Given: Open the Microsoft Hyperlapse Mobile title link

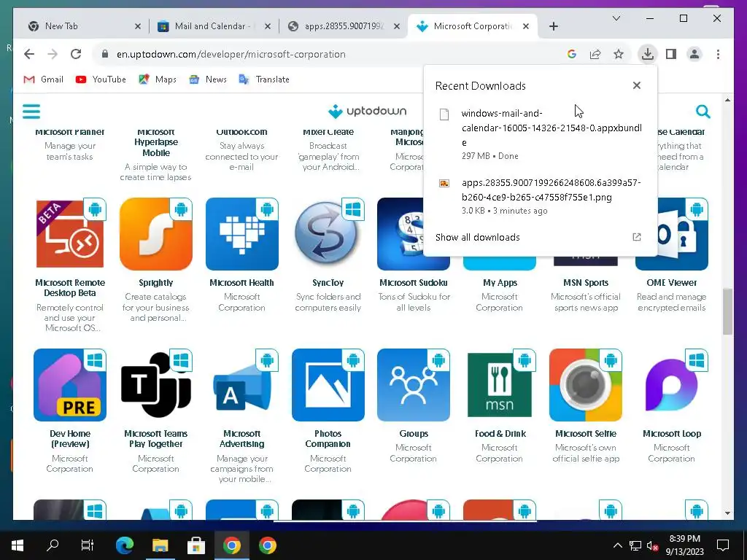Looking at the screenshot, I should click(156, 143).
